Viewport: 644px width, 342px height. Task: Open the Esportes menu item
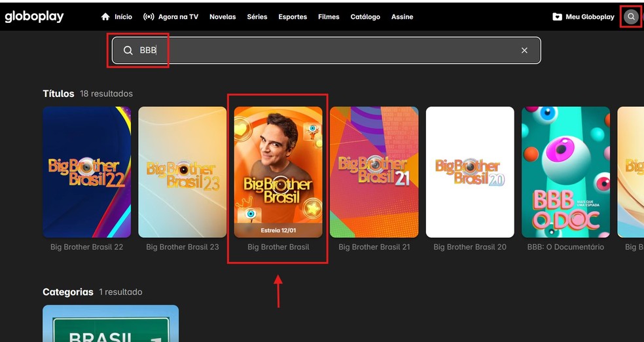click(293, 17)
